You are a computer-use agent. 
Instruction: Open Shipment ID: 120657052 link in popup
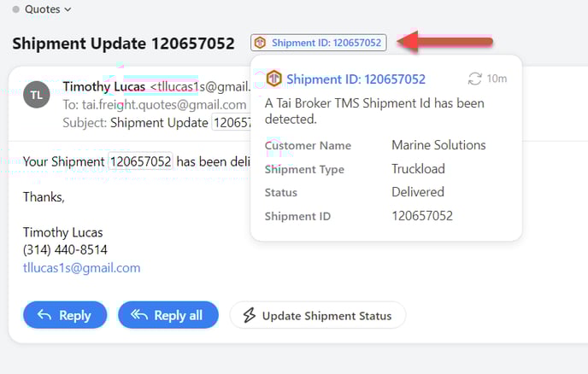pyautogui.click(x=356, y=79)
